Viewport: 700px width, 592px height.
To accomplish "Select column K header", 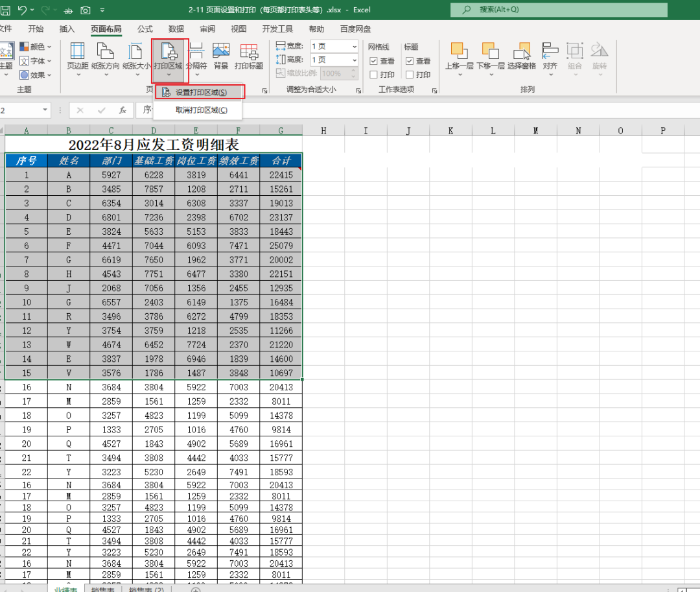I will click(x=450, y=130).
